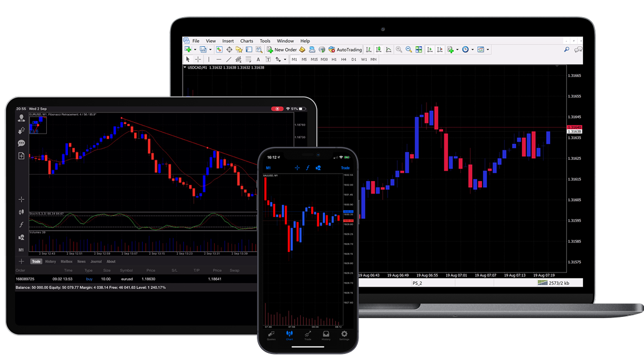Click the zoom out magnifier icon
Screen dimensions: 644x362
click(409, 50)
